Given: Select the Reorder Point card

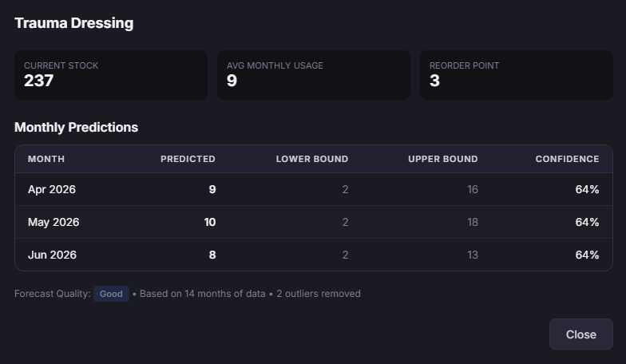Looking at the screenshot, I should coord(516,75).
